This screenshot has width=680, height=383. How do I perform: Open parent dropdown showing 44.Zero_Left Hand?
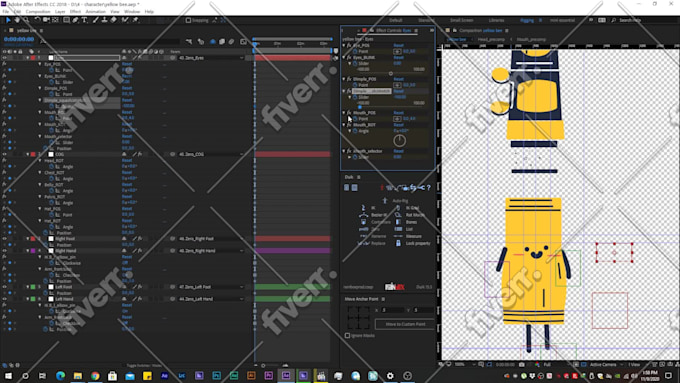[x=211, y=299]
